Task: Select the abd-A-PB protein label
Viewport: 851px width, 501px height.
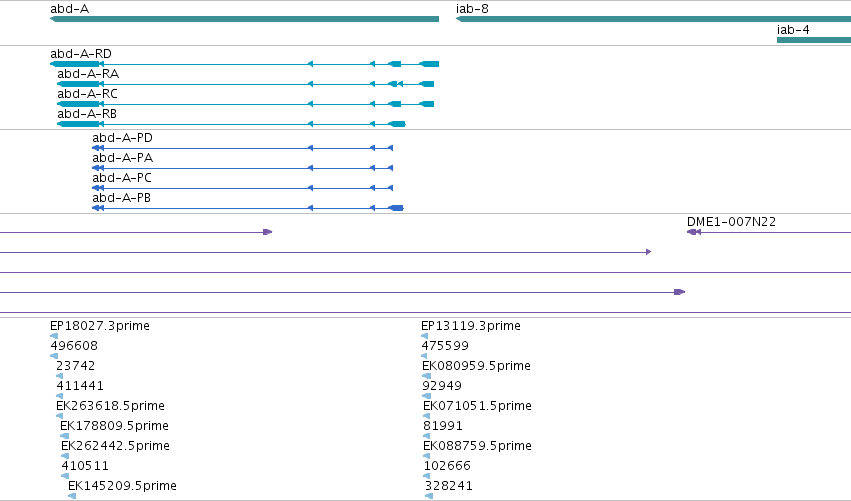Action: [x=121, y=198]
